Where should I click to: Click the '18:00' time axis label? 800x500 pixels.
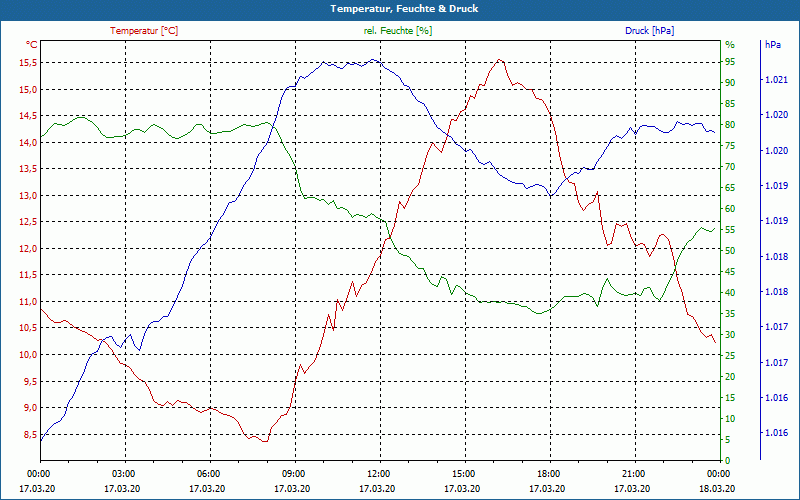click(x=548, y=473)
